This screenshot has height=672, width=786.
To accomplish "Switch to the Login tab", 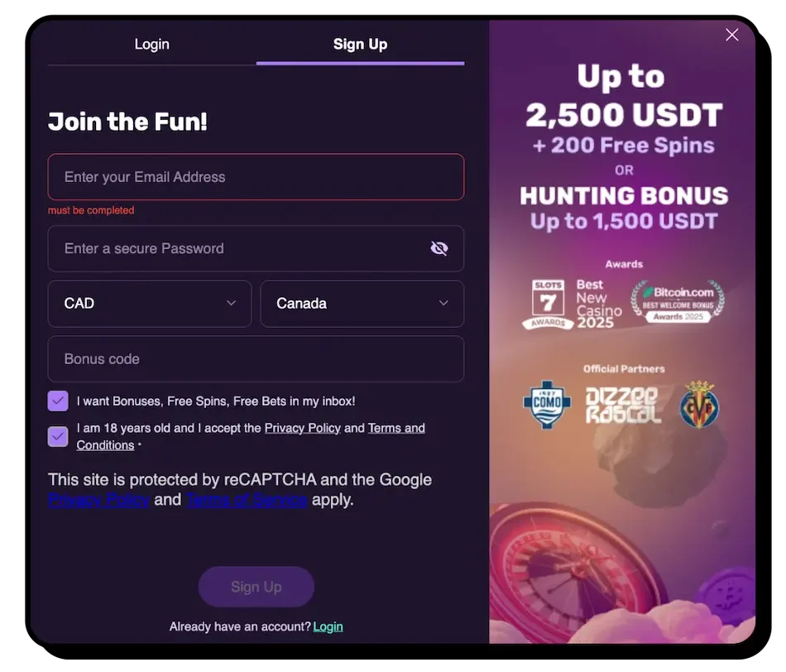I will (x=152, y=44).
